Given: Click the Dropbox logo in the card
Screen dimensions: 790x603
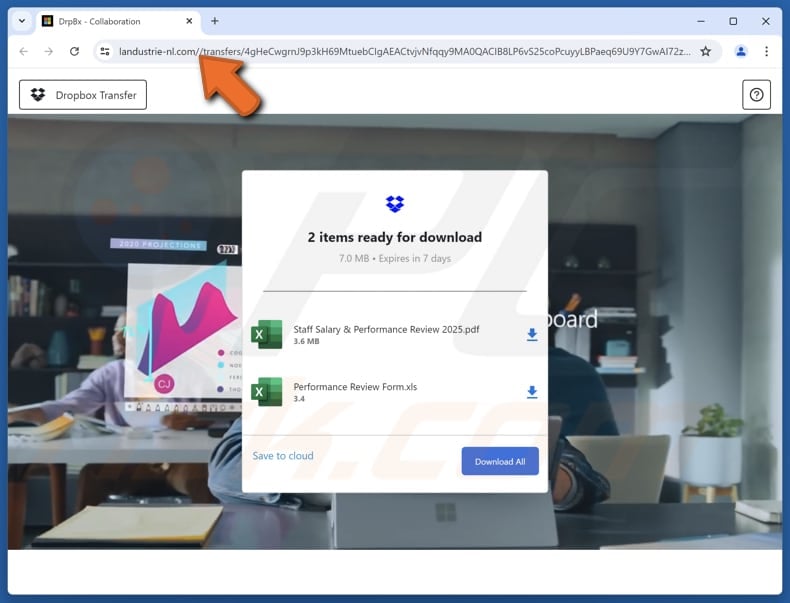Looking at the screenshot, I should tap(395, 204).
